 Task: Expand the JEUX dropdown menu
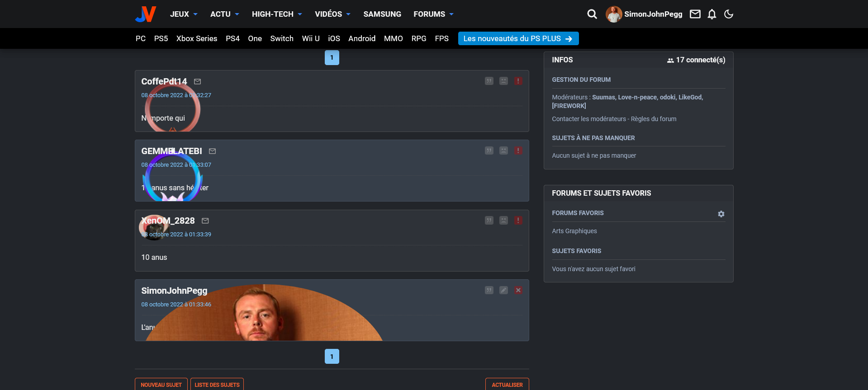tap(184, 14)
